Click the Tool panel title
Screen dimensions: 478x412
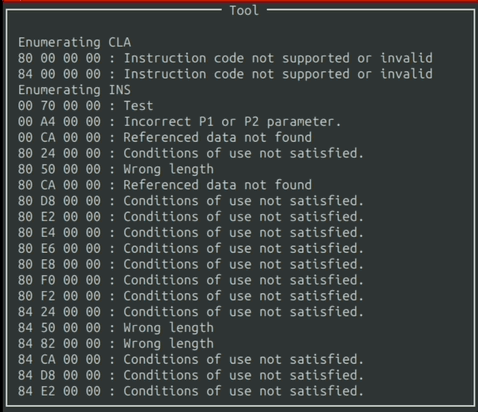[x=244, y=10]
